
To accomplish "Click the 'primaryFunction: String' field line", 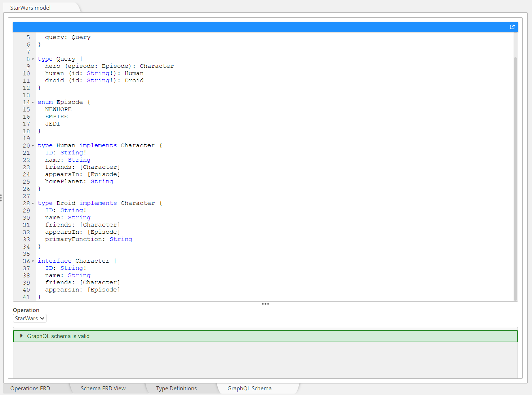I will pos(88,239).
